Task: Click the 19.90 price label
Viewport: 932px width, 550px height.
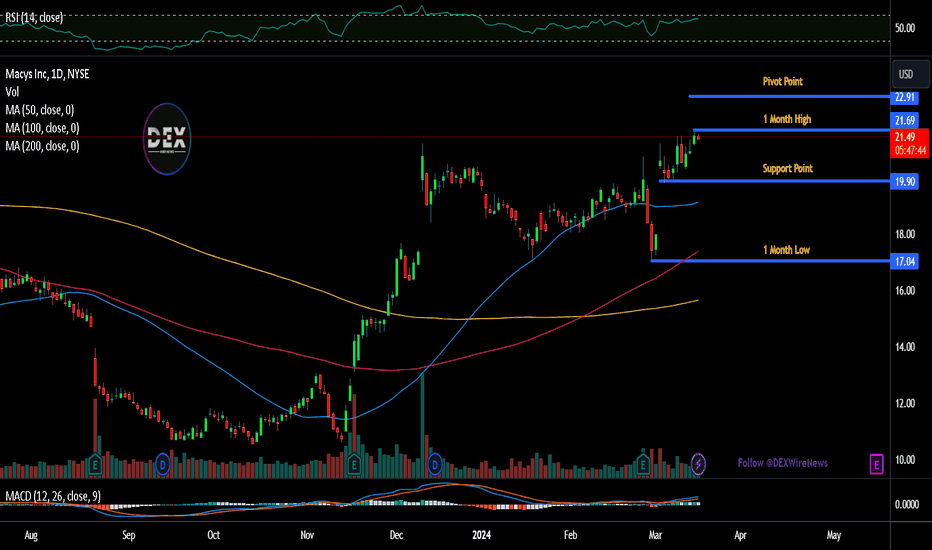Action: 905,181
